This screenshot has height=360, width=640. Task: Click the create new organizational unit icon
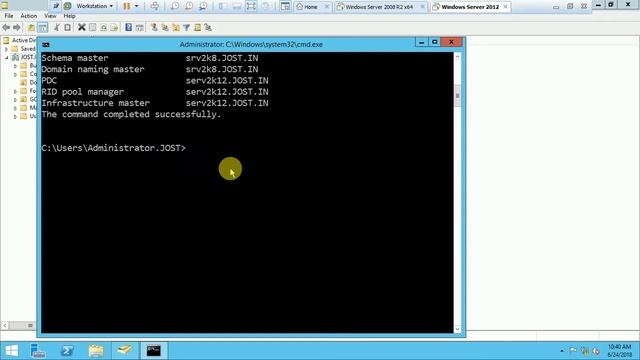tap(176, 27)
